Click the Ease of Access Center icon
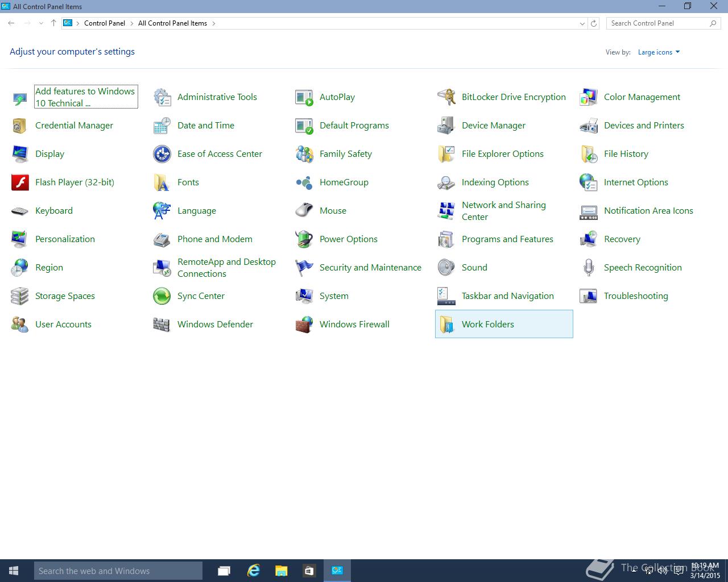 tap(162, 154)
